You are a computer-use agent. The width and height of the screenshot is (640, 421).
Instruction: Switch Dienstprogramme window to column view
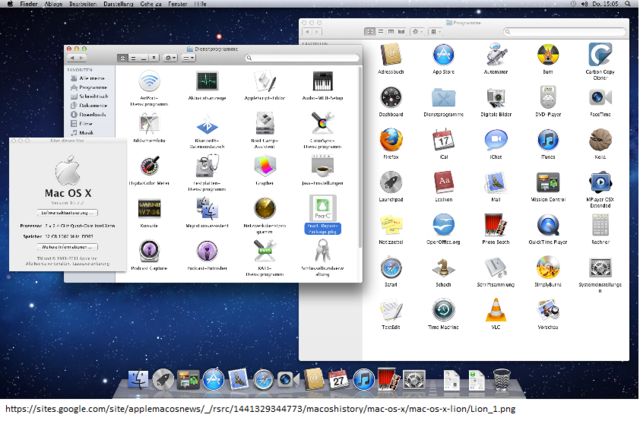click(x=143, y=58)
